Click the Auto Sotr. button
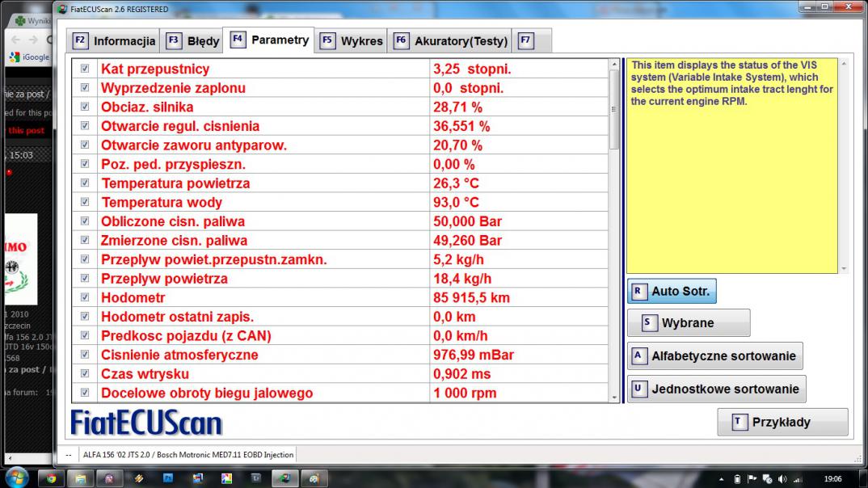 click(x=672, y=291)
